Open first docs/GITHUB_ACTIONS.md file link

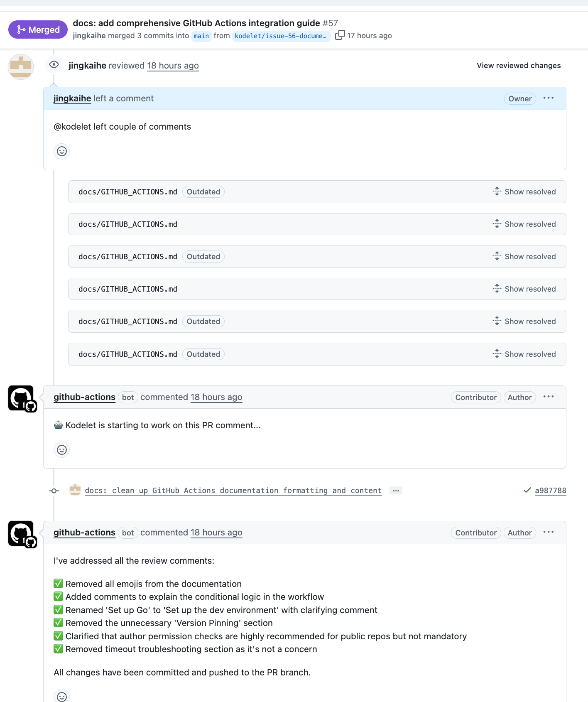click(128, 192)
